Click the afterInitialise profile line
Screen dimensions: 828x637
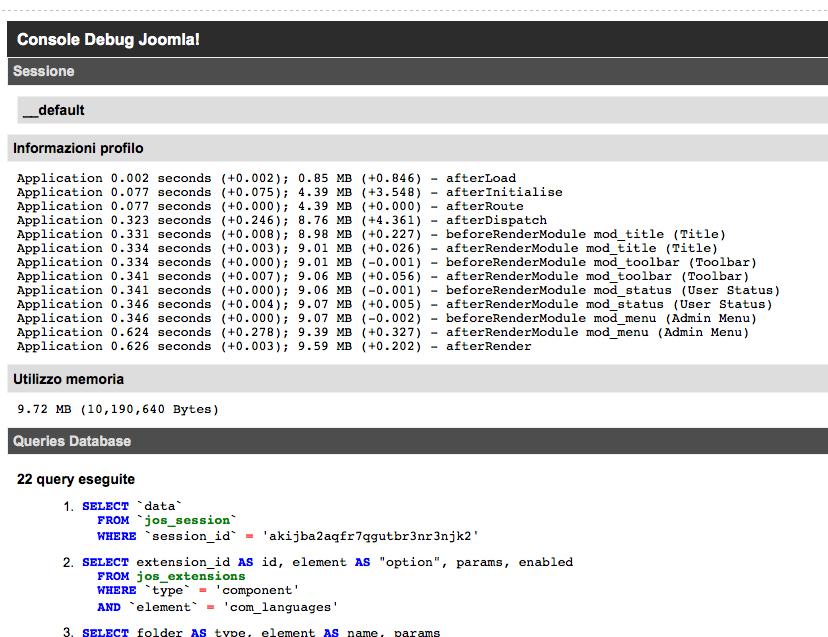pos(289,192)
